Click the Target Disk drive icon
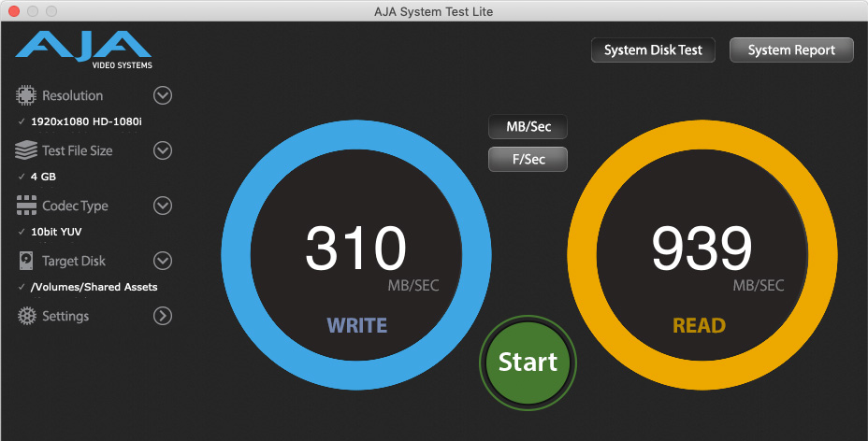 pyautogui.click(x=26, y=261)
